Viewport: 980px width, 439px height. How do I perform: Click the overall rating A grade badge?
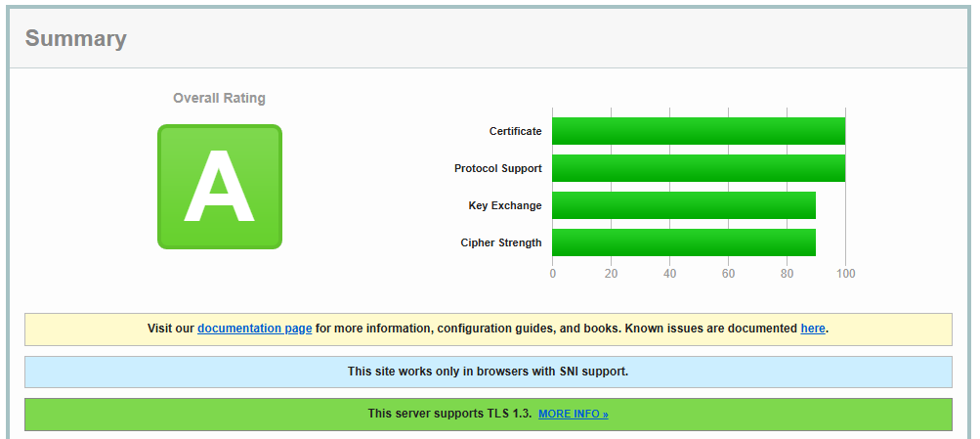220,187
